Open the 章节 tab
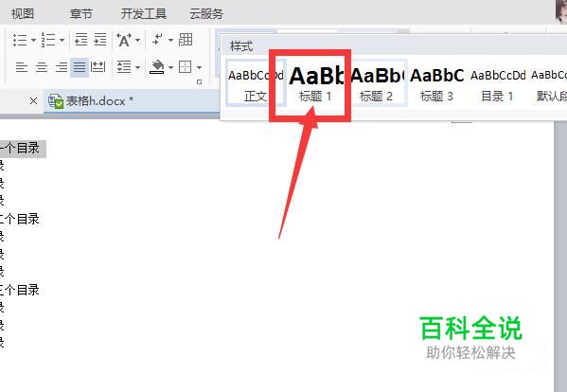 81,14
